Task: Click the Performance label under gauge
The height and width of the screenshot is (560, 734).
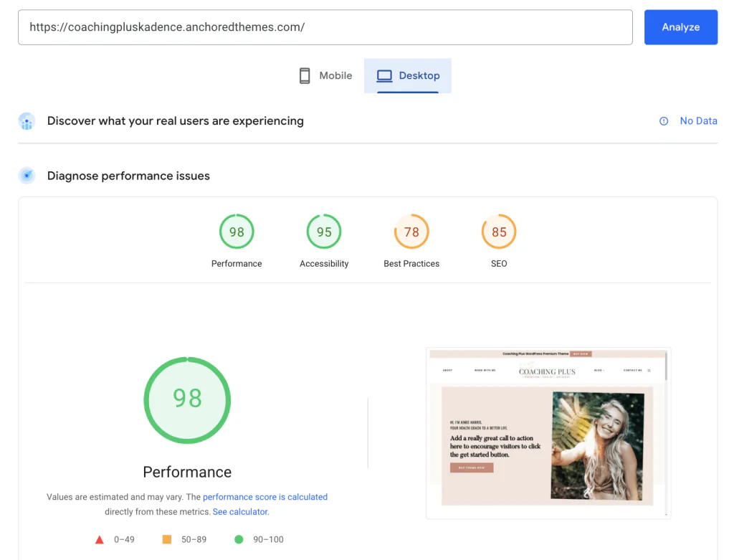Action: pyautogui.click(x=237, y=264)
